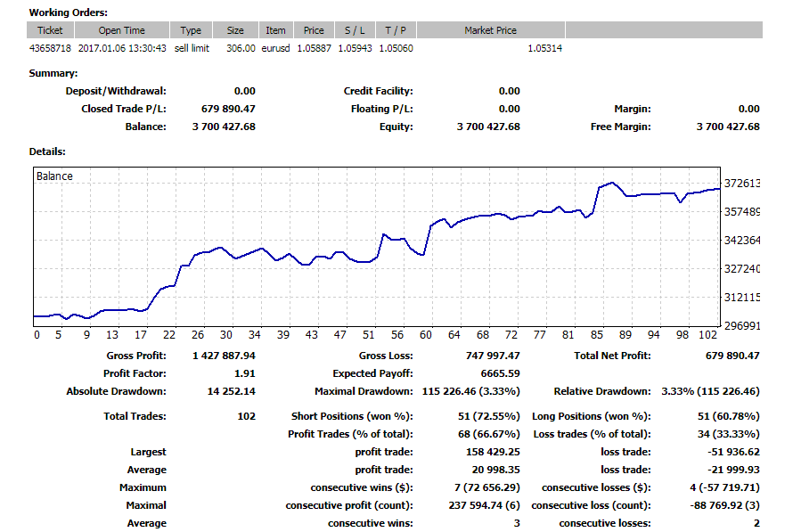Click the Market Price column header
This screenshot has height=532, width=801.
490,30
